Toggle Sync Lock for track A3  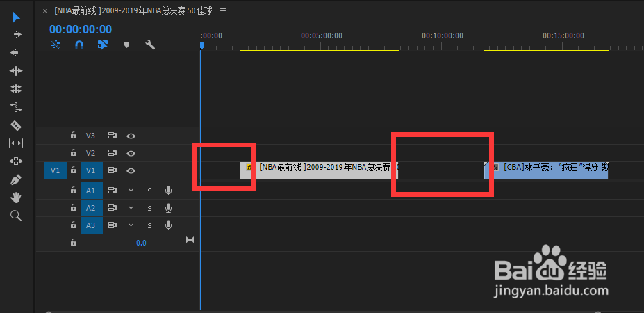(112, 225)
